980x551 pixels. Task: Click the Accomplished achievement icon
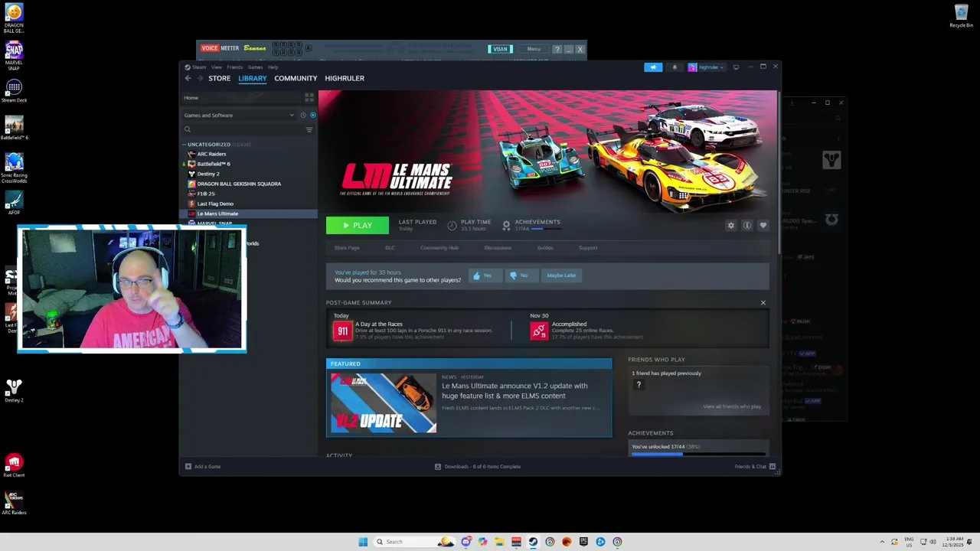(540, 331)
